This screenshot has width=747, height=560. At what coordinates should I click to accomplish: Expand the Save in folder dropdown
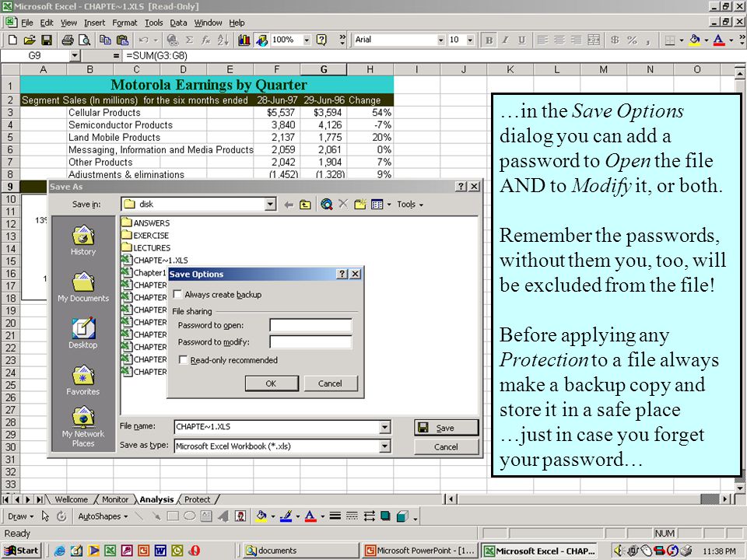click(x=270, y=205)
